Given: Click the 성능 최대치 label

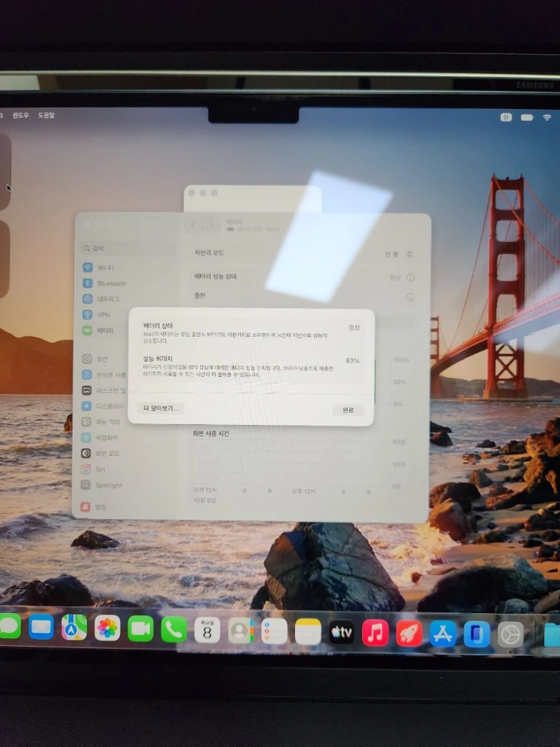Looking at the screenshot, I should tap(158, 359).
